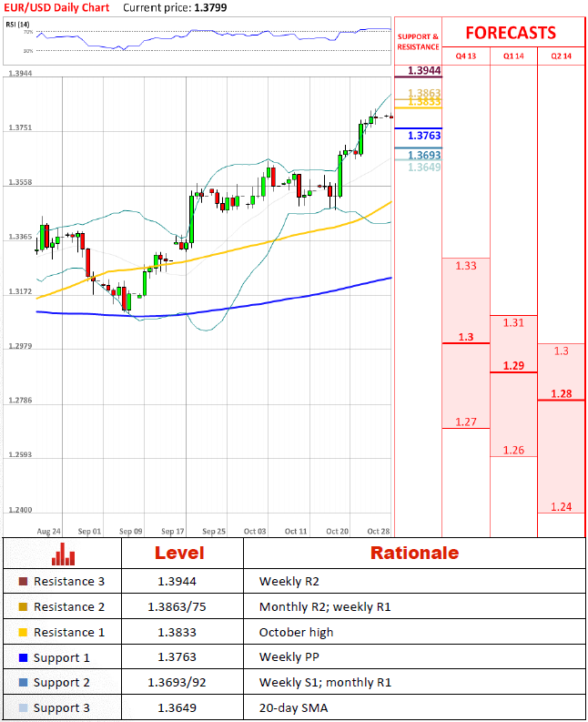
Task: Select the Weekly PP rationale cell
Action: point(285,657)
